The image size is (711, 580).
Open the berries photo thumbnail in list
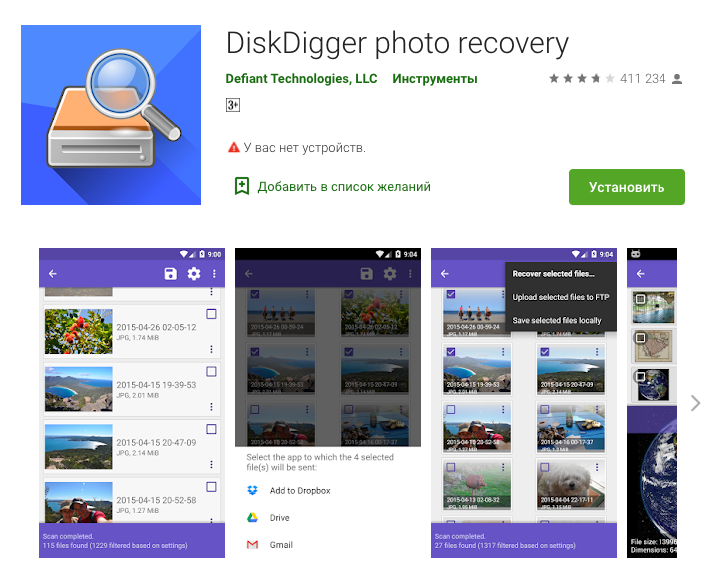pos(79,331)
